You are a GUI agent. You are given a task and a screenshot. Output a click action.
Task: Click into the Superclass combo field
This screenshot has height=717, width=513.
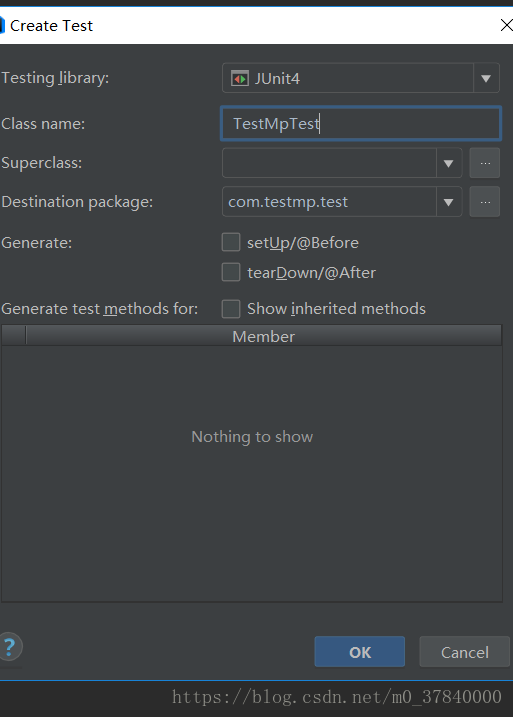(x=329, y=163)
